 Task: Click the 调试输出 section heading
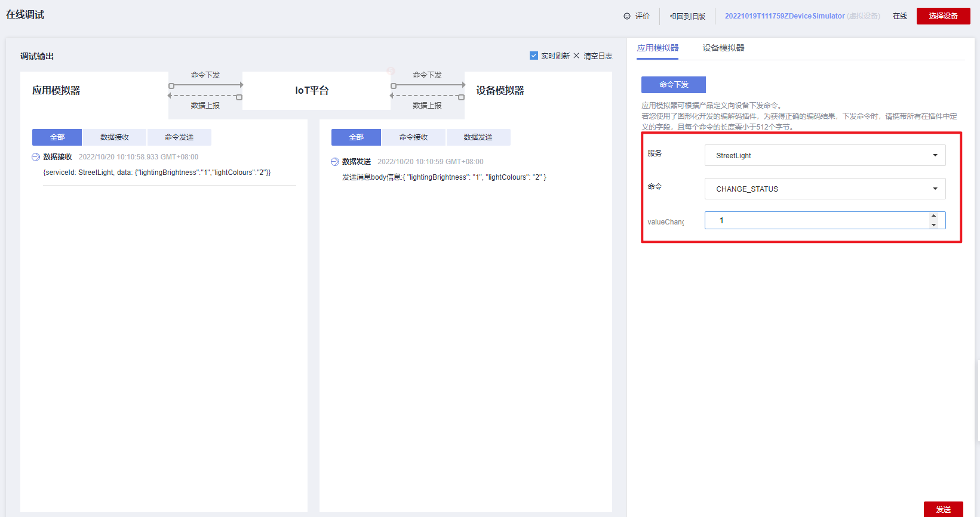[37, 56]
